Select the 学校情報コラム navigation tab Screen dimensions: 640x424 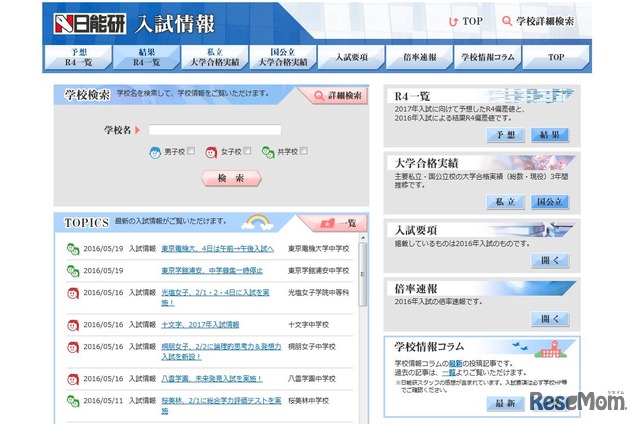pos(488,57)
